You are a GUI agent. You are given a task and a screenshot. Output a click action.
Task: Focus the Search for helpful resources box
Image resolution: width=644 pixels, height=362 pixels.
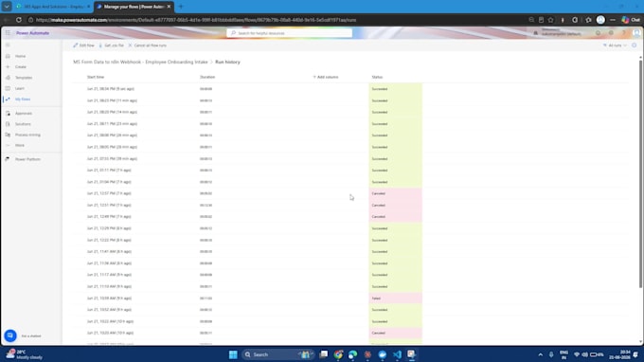click(x=289, y=33)
